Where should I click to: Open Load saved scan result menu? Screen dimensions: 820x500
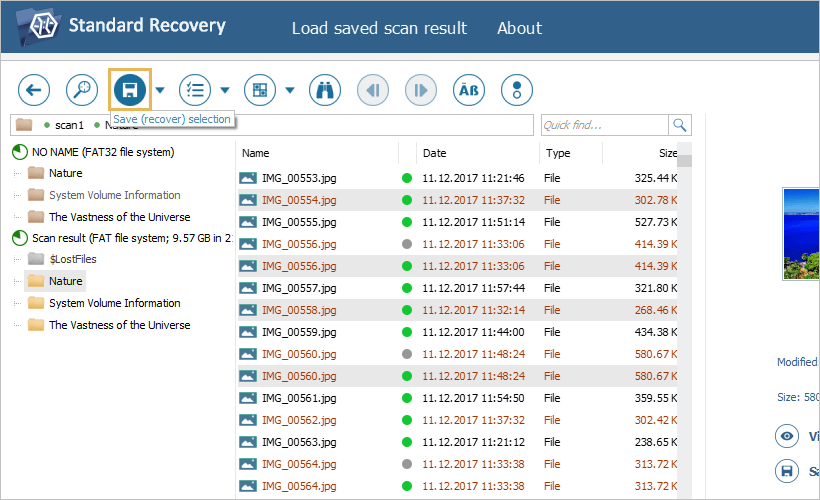point(379,28)
